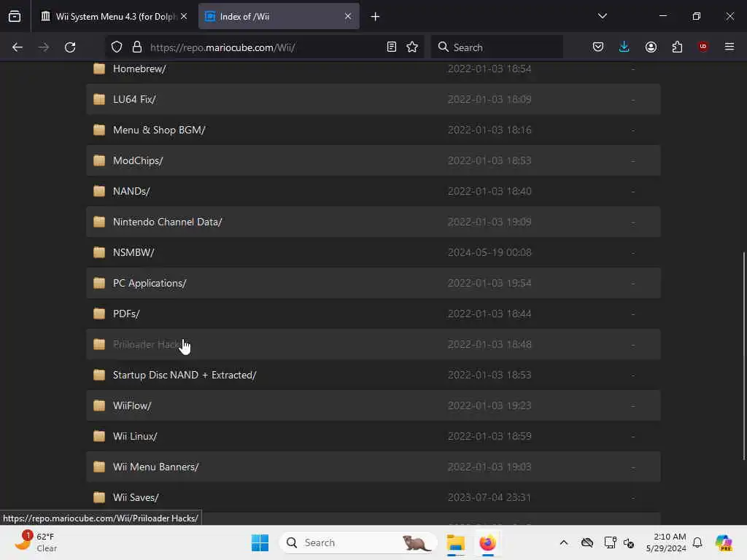Open the clock showing 2:10 AM
The image size is (747, 560).
coord(666,542)
